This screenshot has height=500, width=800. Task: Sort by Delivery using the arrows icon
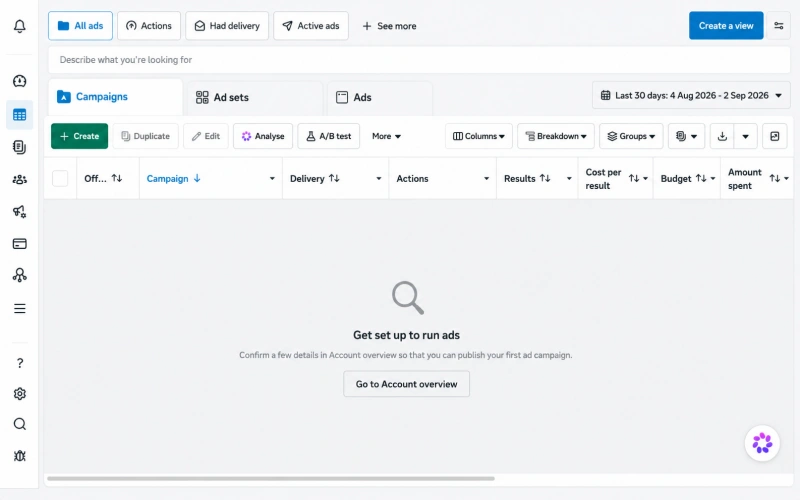[334, 178]
